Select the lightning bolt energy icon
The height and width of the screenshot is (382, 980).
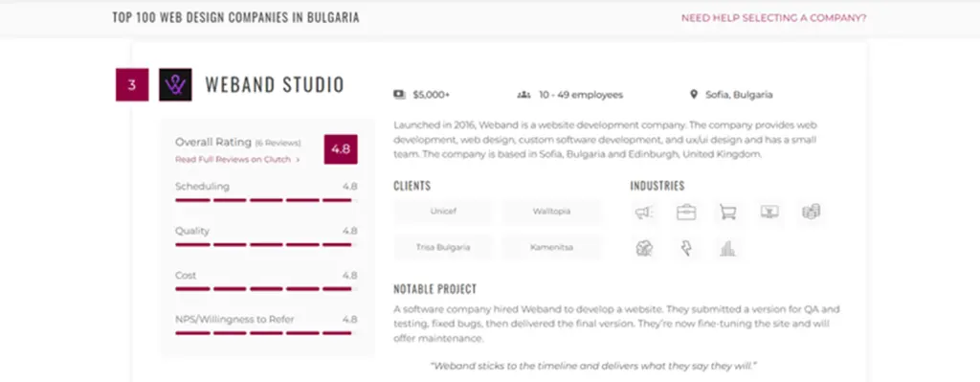click(685, 249)
